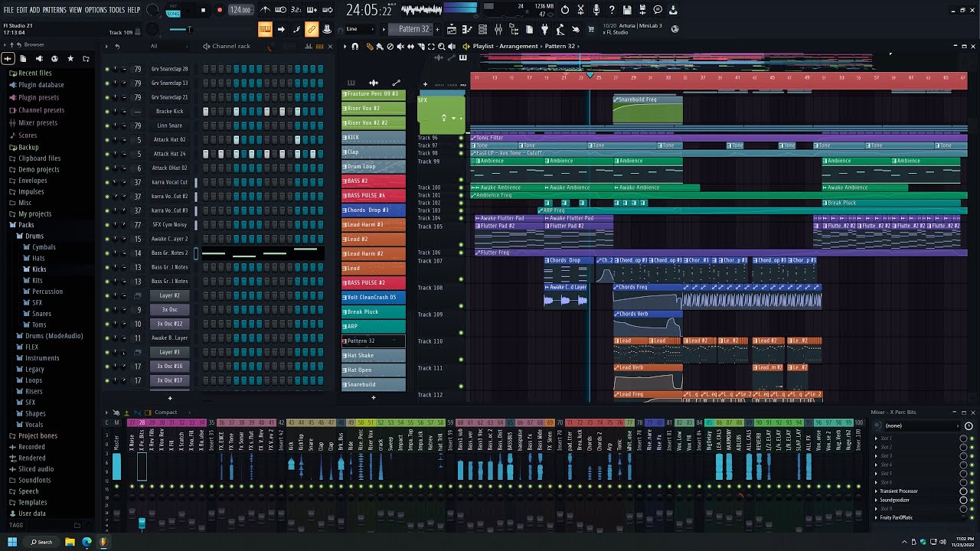Open the Line snap dropdown
Viewport: 980px width, 551px height.
(361, 29)
